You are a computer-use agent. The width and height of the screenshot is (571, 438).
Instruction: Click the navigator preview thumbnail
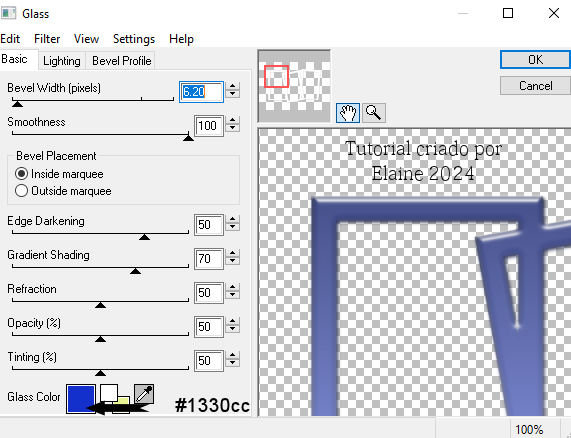294,86
